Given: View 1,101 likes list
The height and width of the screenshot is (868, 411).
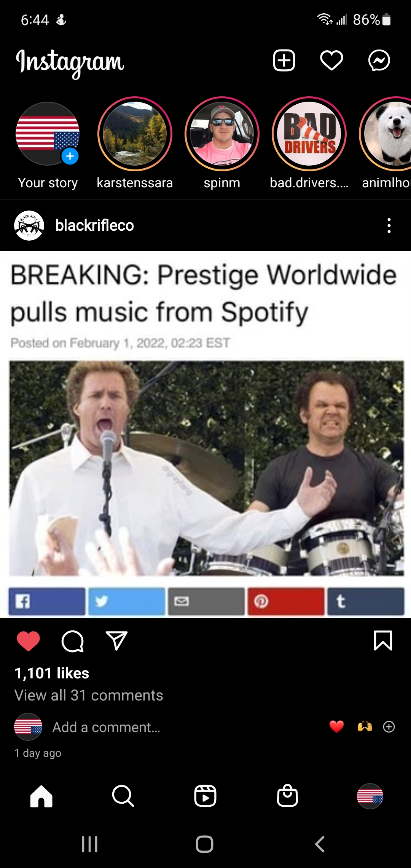Looking at the screenshot, I should [52, 673].
